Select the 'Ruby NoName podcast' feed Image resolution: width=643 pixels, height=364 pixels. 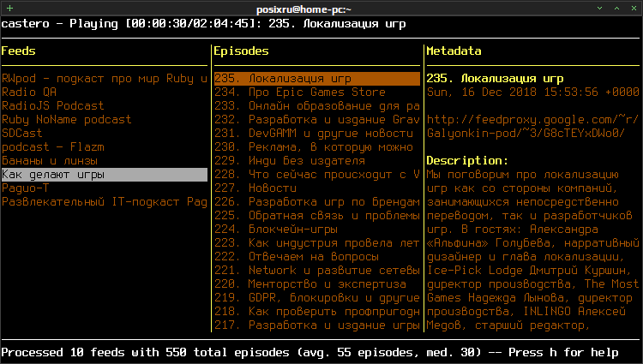click(x=66, y=120)
